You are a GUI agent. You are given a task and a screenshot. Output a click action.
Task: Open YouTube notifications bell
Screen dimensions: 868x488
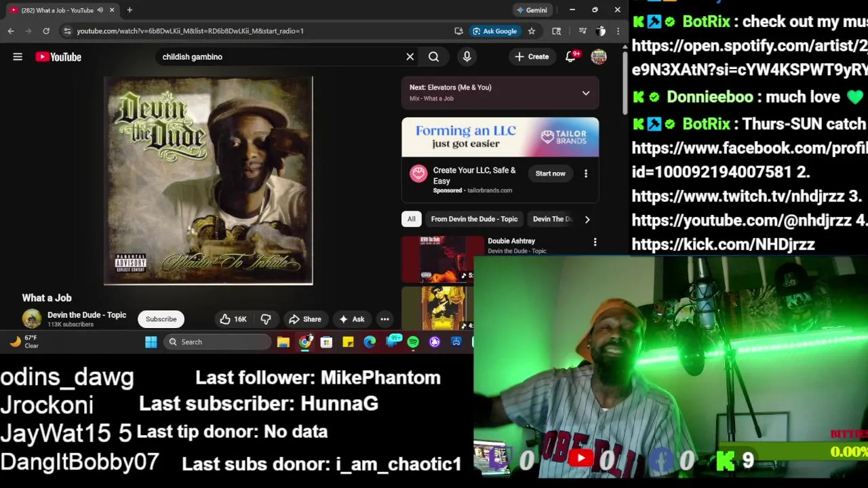coord(571,57)
